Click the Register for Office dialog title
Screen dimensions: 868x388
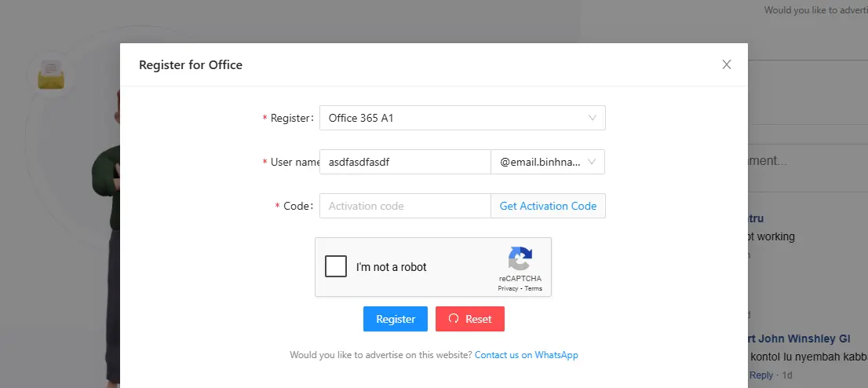pyautogui.click(x=191, y=65)
